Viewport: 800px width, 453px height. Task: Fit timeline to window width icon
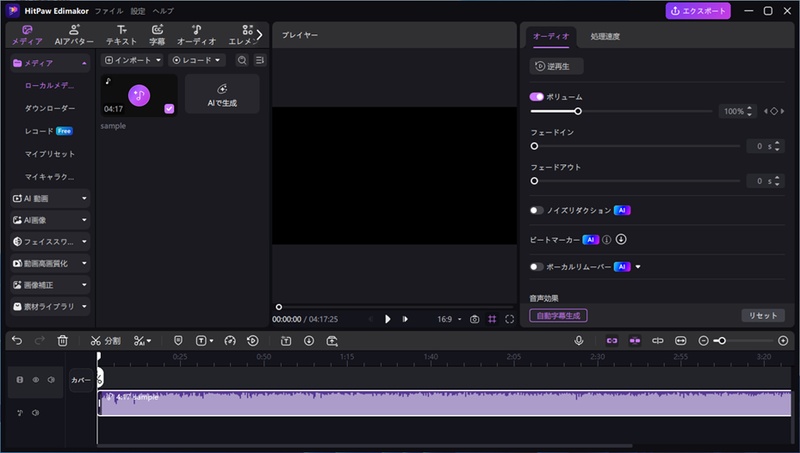681,340
